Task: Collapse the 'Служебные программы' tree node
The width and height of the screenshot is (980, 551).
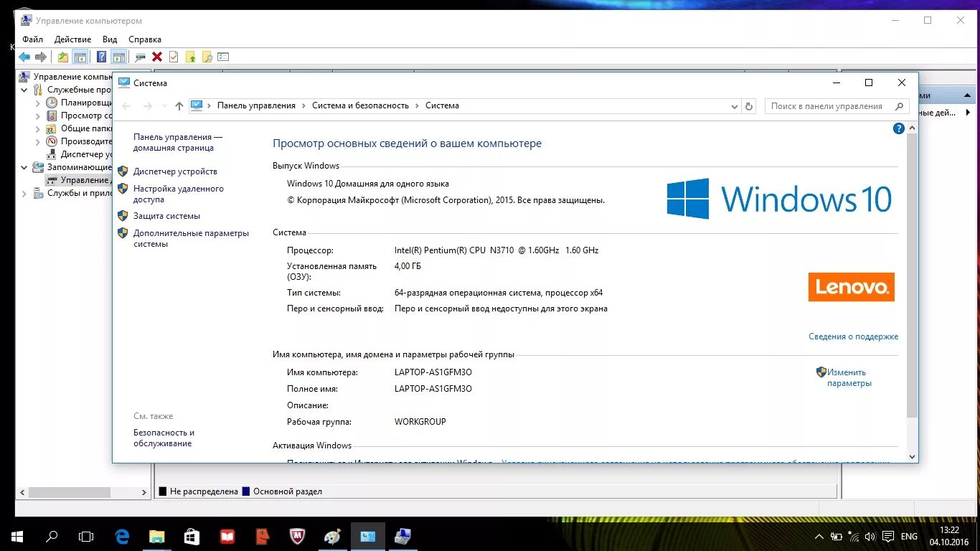Action: pos(25,90)
